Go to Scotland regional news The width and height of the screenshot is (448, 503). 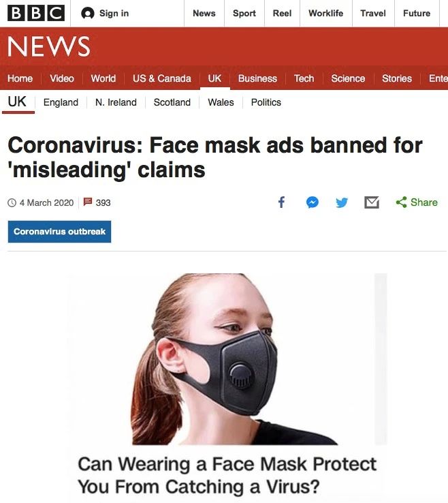pyautogui.click(x=172, y=102)
